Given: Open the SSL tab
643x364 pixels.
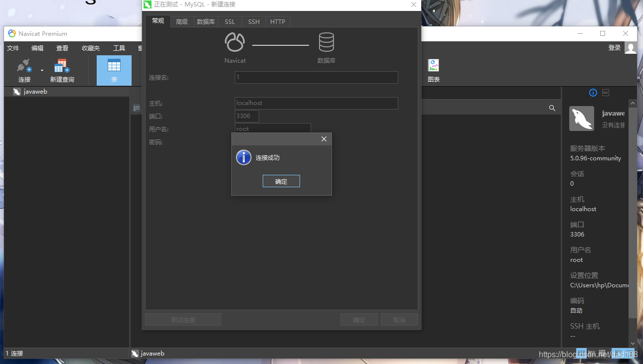Looking at the screenshot, I should 230,22.
